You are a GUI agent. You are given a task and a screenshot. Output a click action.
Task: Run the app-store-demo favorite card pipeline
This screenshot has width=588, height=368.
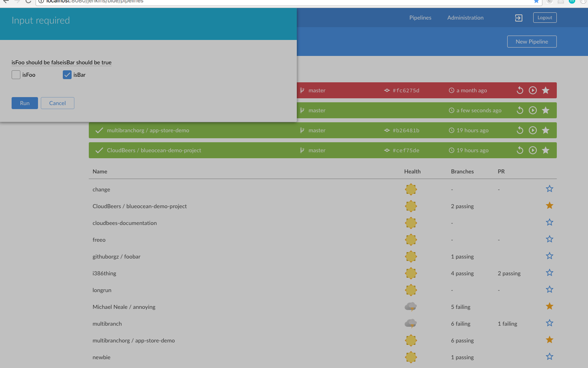pos(533,130)
